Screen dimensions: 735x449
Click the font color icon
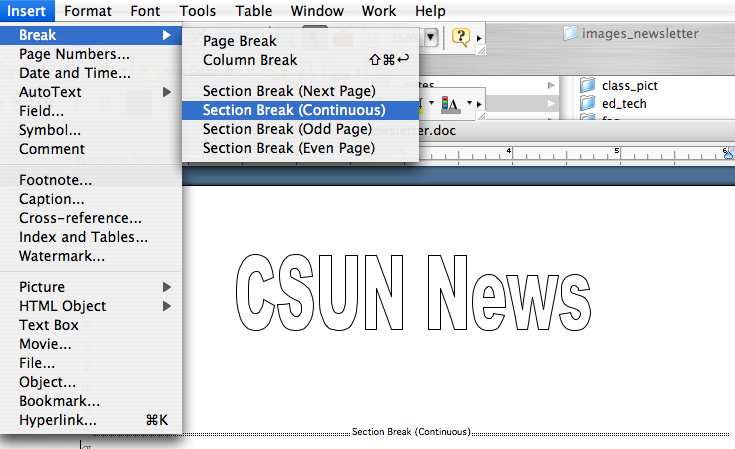[450, 104]
